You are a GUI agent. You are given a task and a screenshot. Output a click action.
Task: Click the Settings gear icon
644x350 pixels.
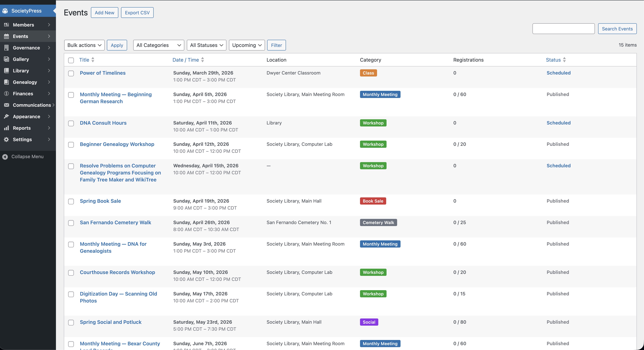point(6,140)
